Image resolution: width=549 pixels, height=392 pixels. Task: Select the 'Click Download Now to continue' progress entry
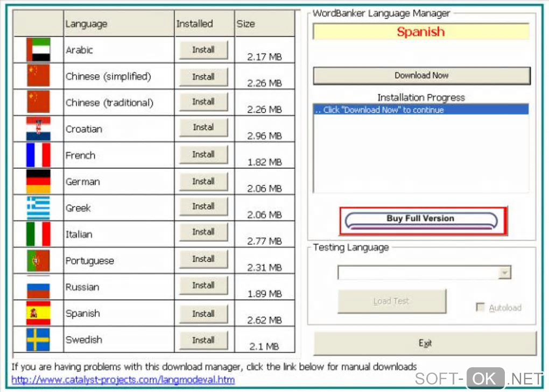point(421,110)
